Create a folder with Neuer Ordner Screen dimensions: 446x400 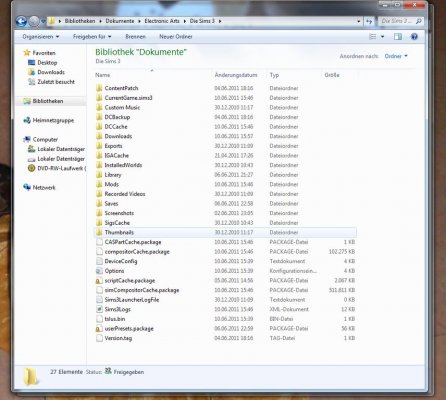click(x=176, y=37)
